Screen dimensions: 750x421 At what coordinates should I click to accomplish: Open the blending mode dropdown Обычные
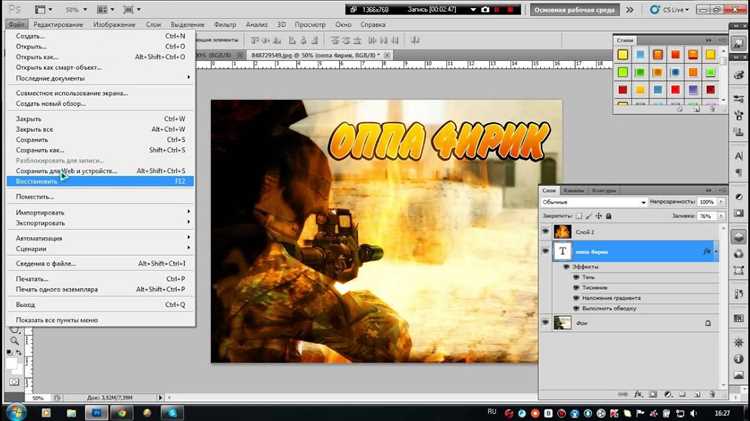594,202
